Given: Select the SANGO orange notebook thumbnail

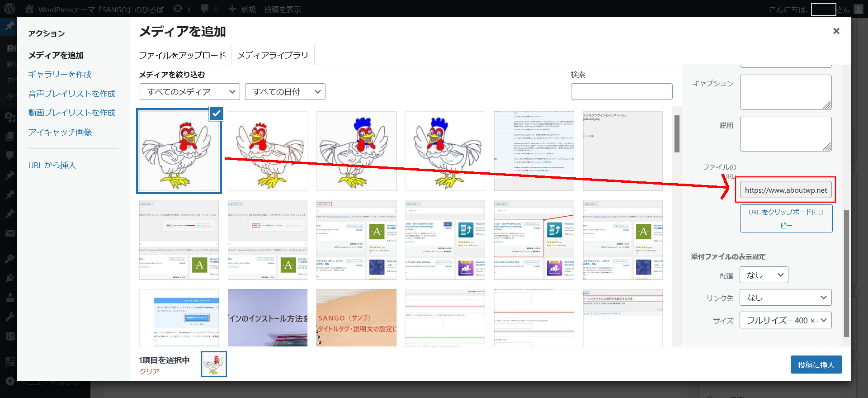Looking at the screenshot, I should click(x=356, y=318).
